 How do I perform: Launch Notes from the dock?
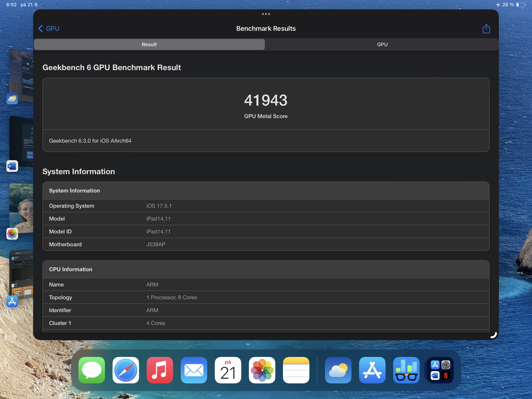click(x=296, y=370)
